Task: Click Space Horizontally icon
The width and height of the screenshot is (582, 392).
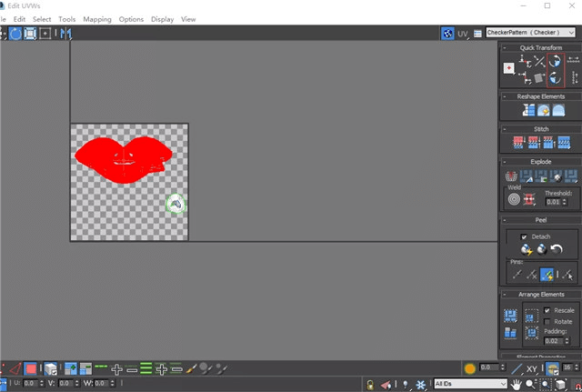Action: [x=573, y=59]
